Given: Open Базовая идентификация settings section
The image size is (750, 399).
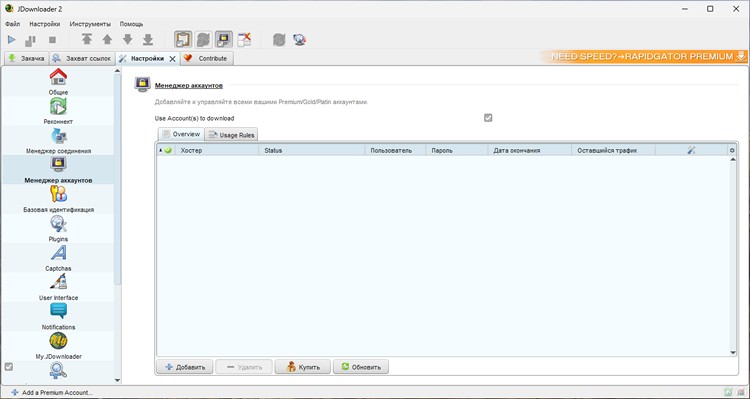Looking at the screenshot, I should (x=58, y=199).
